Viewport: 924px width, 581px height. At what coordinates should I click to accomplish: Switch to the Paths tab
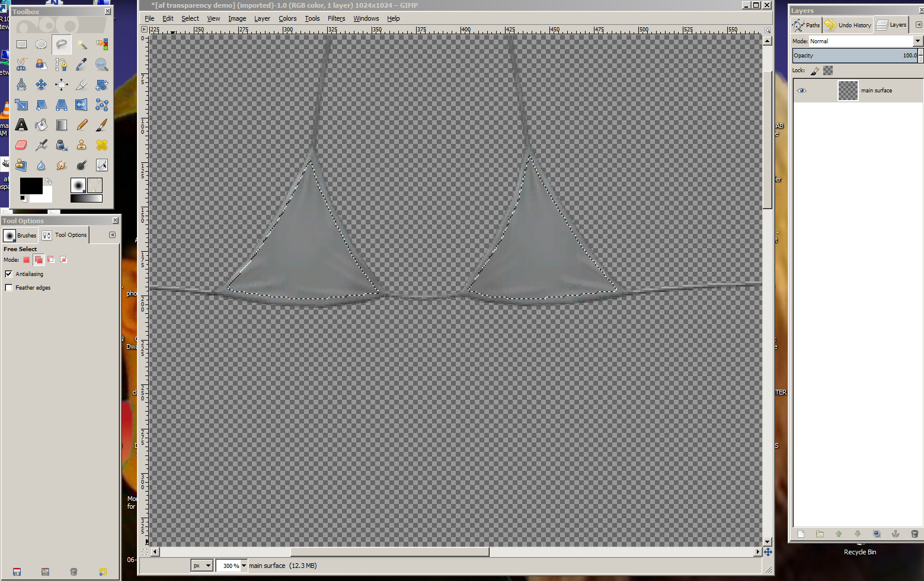click(807, 25)
